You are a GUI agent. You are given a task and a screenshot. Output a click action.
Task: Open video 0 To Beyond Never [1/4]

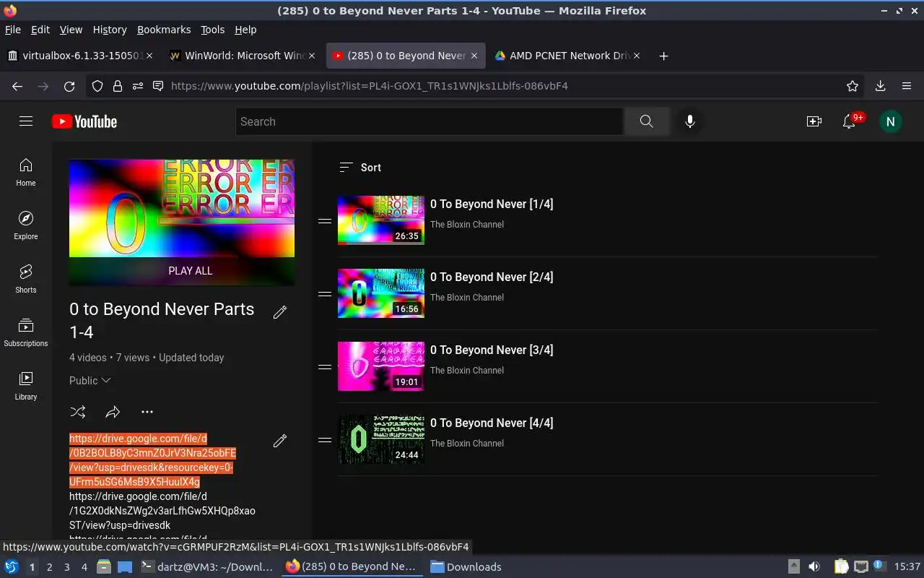pos(492,204)
